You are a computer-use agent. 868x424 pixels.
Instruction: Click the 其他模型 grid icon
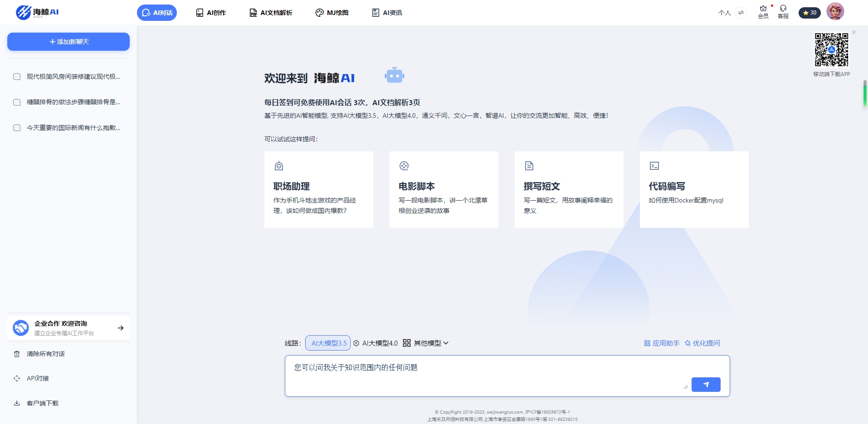click(x=407, y=343)
